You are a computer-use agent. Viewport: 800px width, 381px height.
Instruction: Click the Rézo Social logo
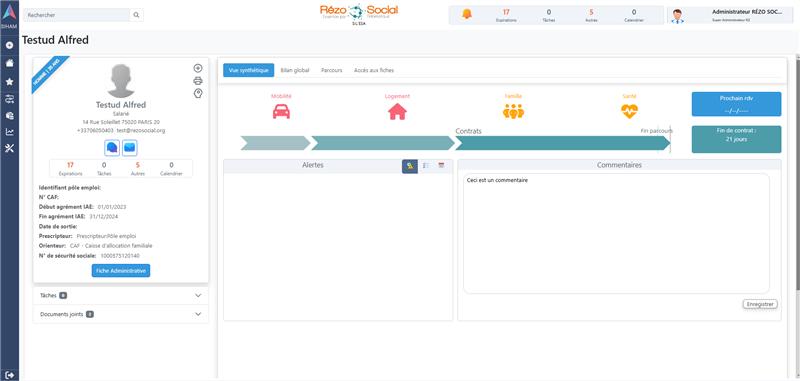tap(359, 13)
